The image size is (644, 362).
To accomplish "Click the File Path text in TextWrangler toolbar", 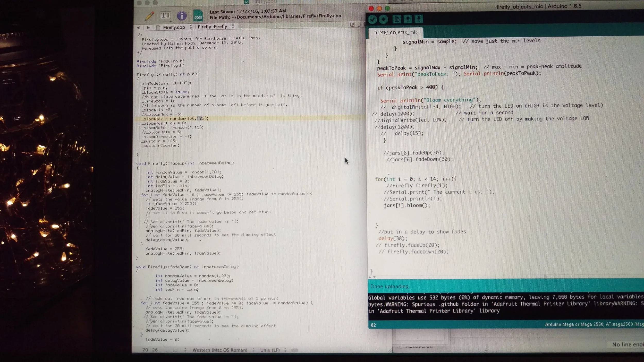I will (275, 17).
